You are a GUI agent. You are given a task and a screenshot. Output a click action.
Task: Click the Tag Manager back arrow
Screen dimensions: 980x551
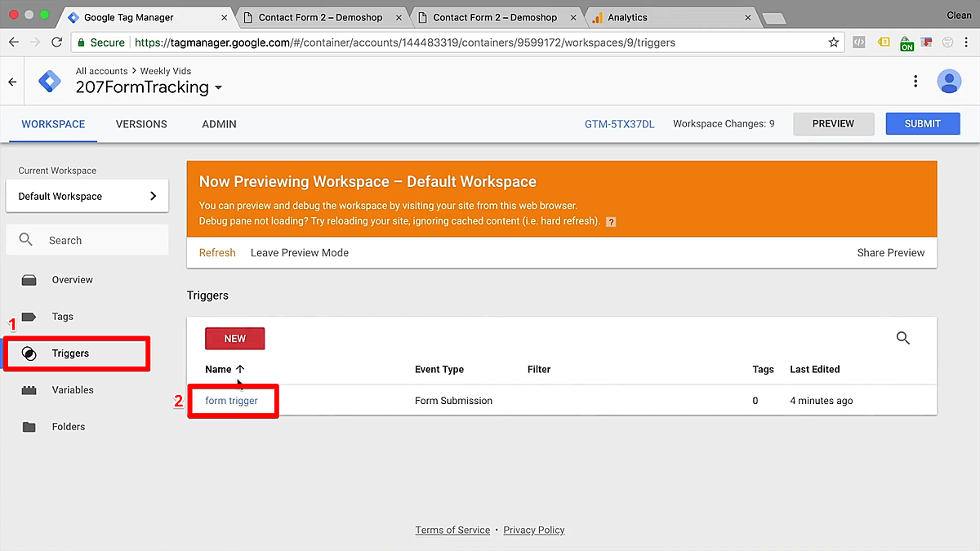12,82
